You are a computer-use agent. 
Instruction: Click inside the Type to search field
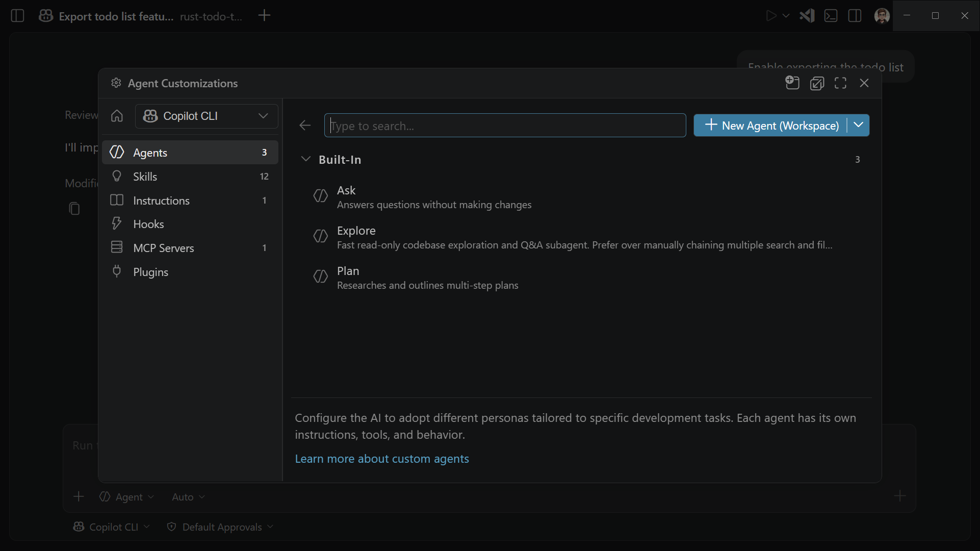point(504,126)
